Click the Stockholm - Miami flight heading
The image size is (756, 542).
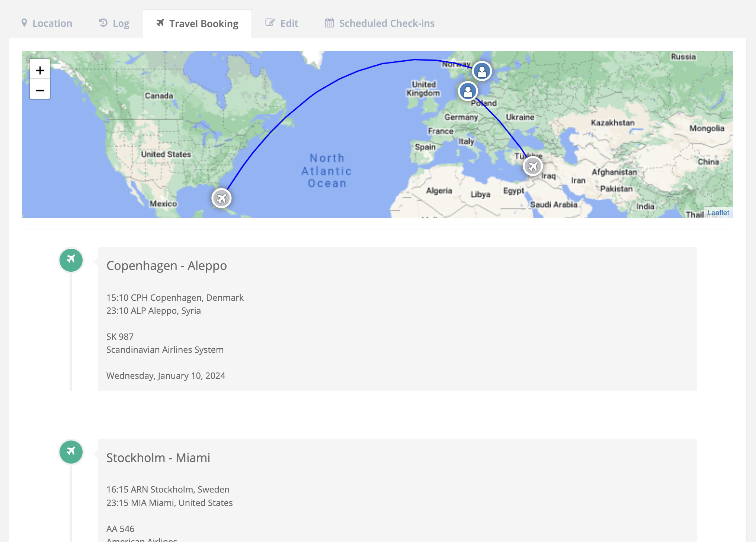pyautogui.click(x=158, y=458)
